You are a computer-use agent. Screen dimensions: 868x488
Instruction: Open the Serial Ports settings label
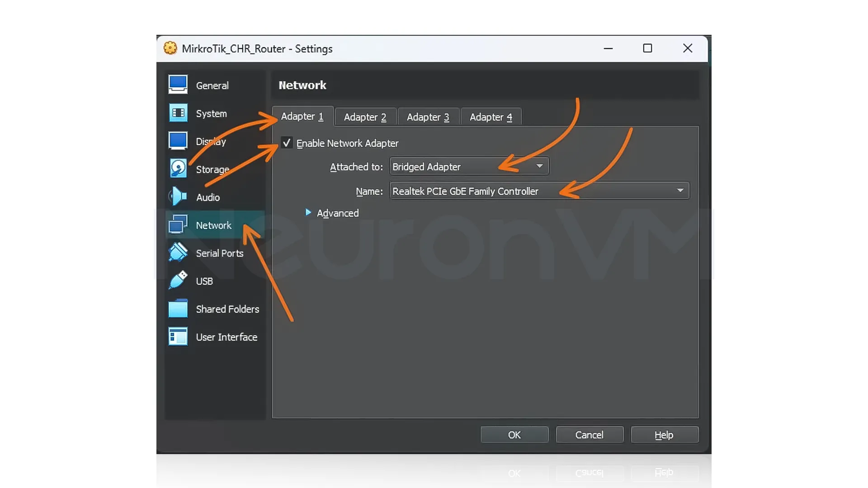click(x=220, y=253)
